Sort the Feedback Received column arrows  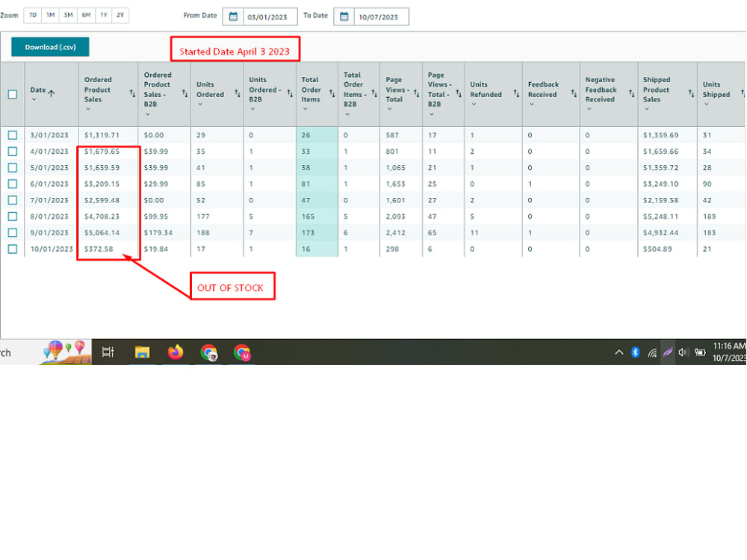[574, 93]
